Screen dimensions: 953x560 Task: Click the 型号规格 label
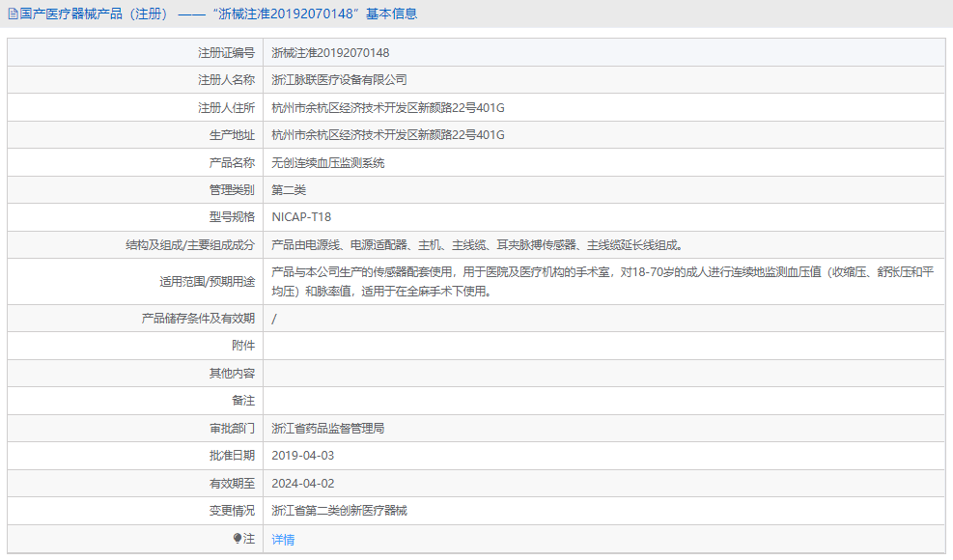click(x=232, y=217)
